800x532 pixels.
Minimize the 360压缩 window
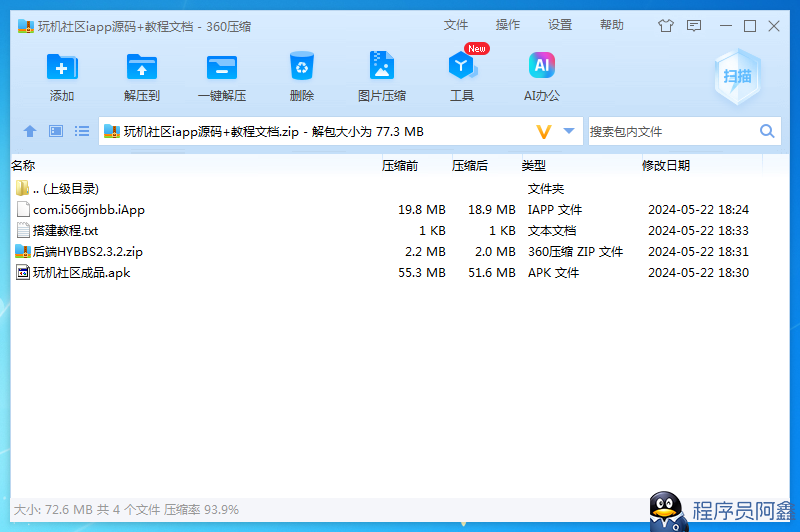coord(726,26)
